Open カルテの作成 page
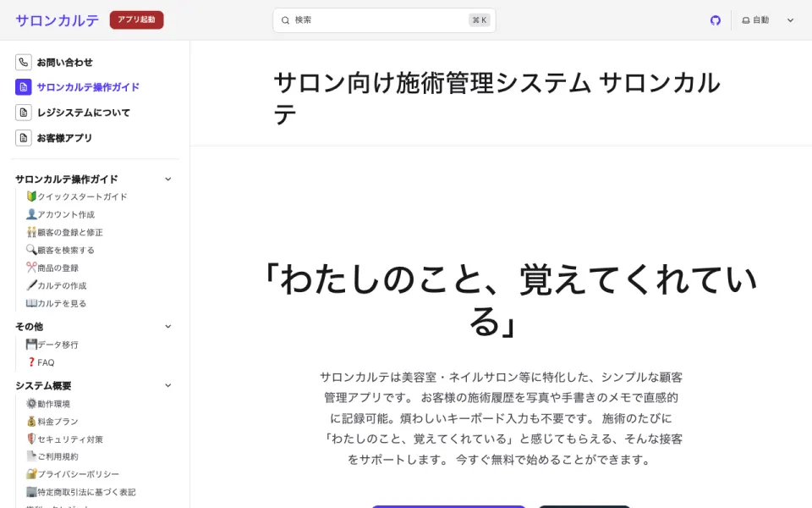This screenshot has width=812, height=508. point(57,285)
